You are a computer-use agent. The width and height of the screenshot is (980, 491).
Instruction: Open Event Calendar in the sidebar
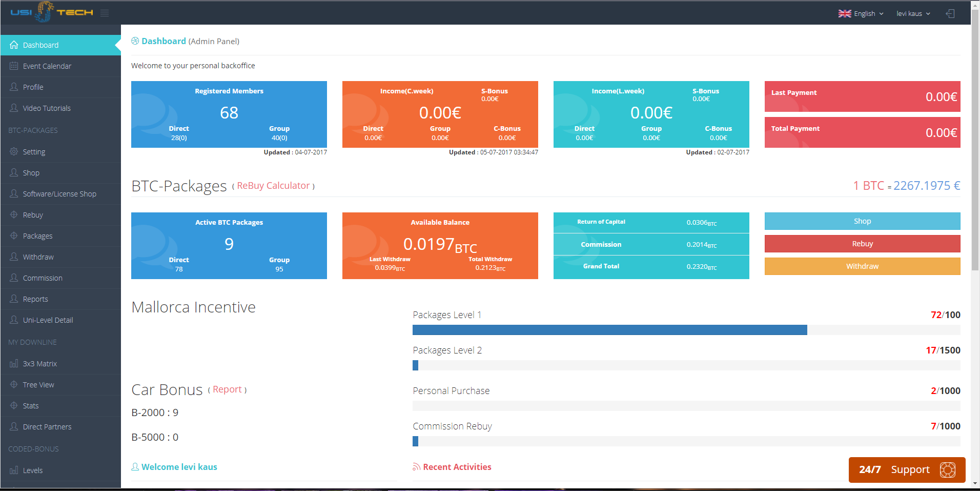60,66
